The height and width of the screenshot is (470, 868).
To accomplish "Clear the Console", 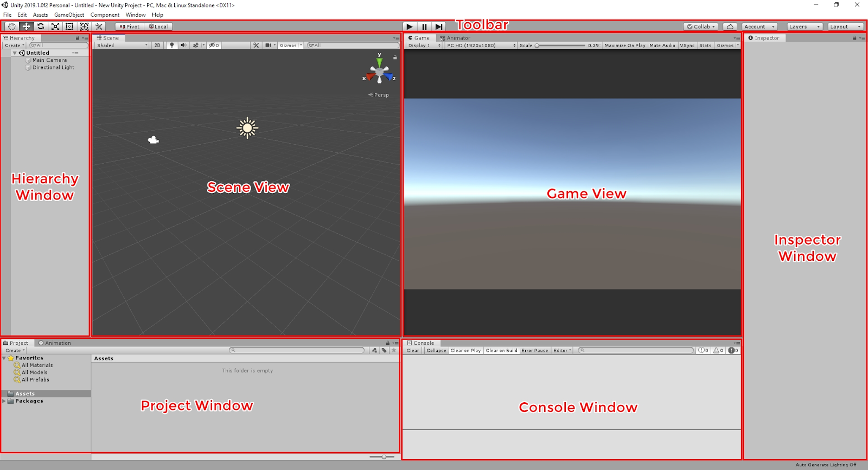I will click(x=413, y=351).
